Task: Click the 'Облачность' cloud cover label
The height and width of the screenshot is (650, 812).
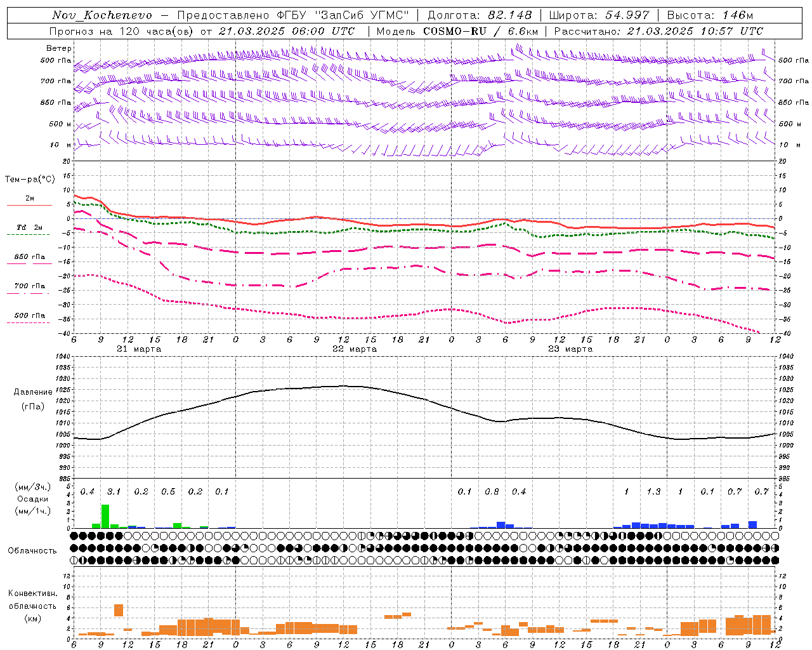Action: [32, 551]
